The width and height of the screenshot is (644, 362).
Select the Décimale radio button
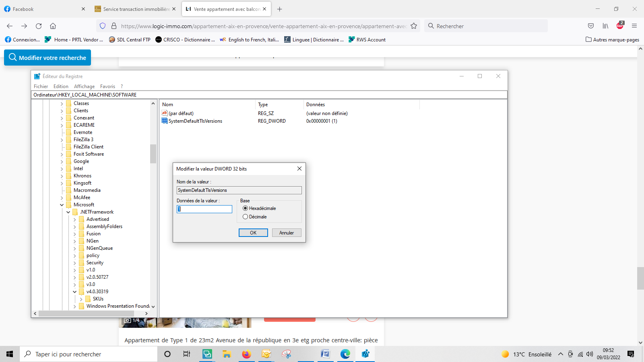pos(245,217)
